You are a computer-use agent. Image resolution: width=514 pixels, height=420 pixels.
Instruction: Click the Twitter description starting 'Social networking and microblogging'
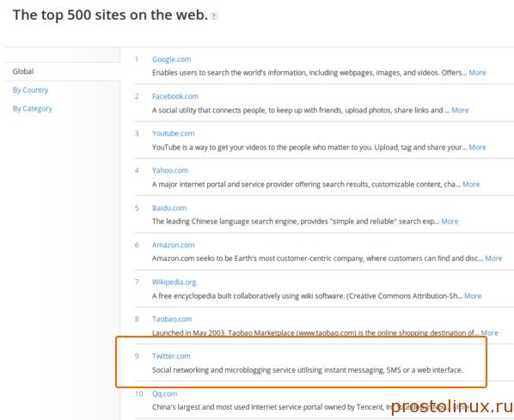[308, 370]
